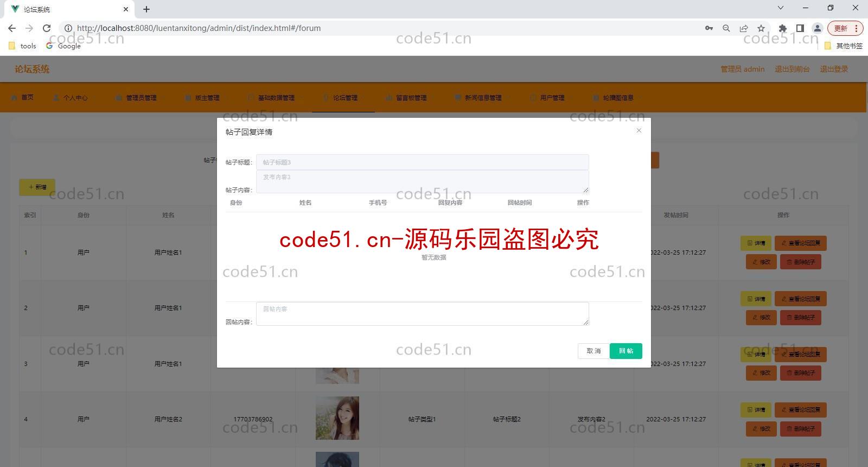
Task: Click the row 4 user photo thumbnail
Action: pyautogui.click(x=337, y=418)
